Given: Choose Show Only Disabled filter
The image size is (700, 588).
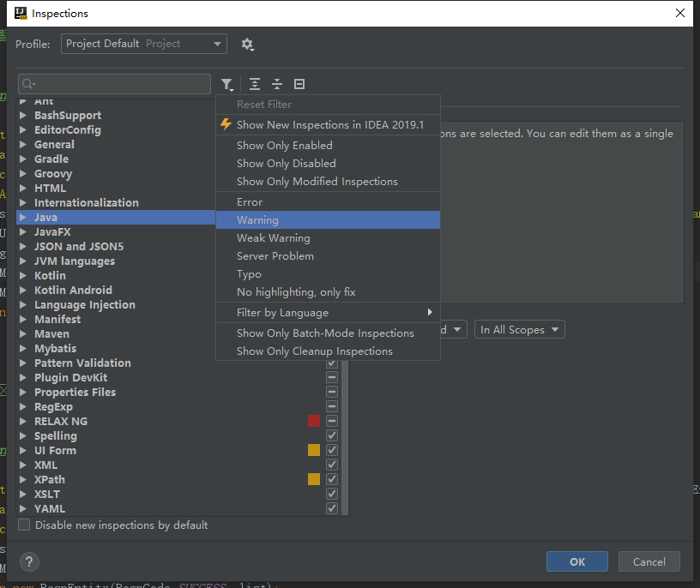Looking at the screenshot, I should coord(328,163).
